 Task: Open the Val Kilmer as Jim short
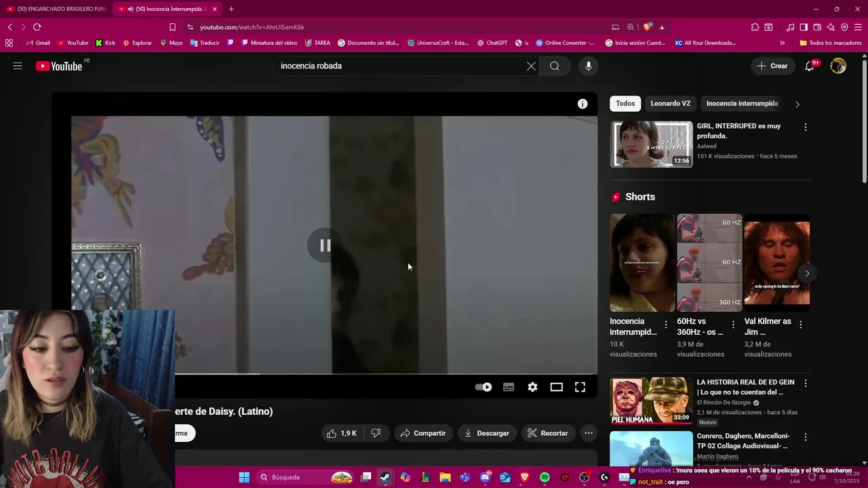point(776,262)
